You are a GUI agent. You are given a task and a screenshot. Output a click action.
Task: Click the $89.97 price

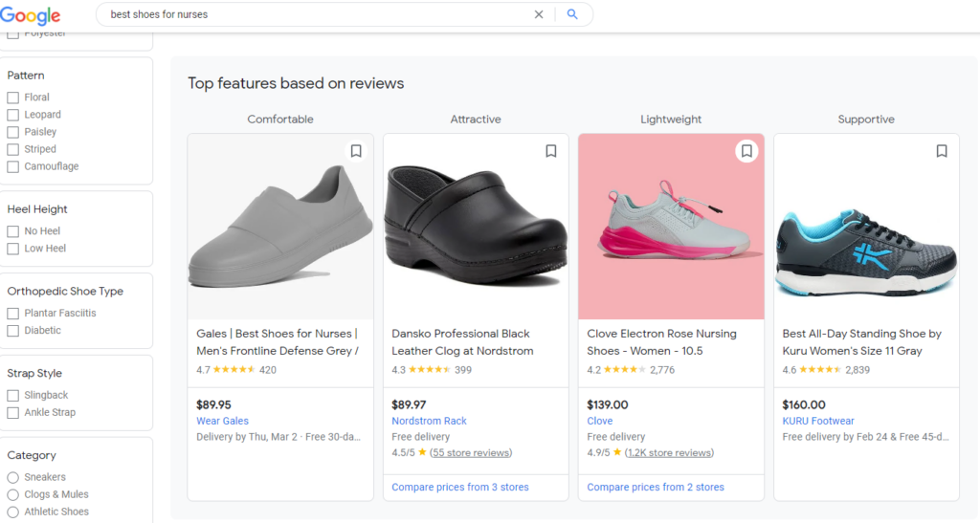point(409,404)
